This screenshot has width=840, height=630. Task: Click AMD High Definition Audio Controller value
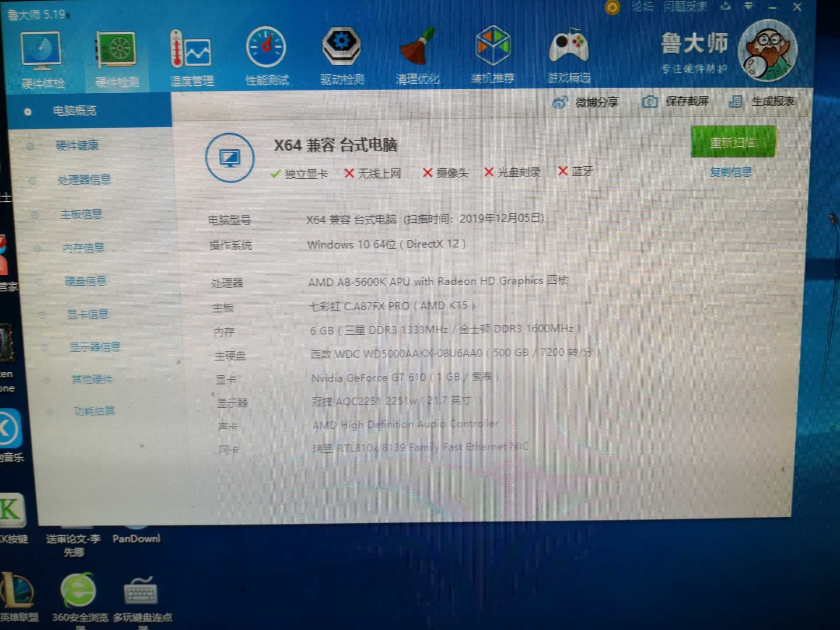[x=406, y=424]
